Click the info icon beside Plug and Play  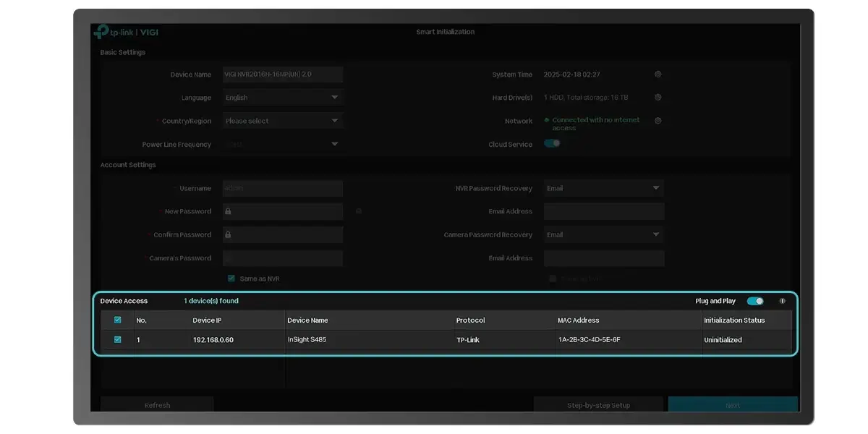(x=782, y=301)
